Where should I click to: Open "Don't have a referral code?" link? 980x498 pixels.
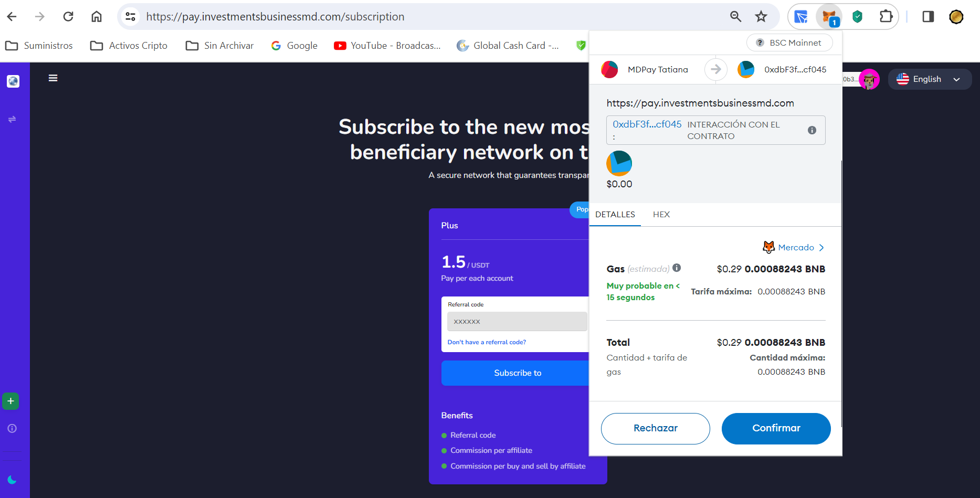point(487,342)
